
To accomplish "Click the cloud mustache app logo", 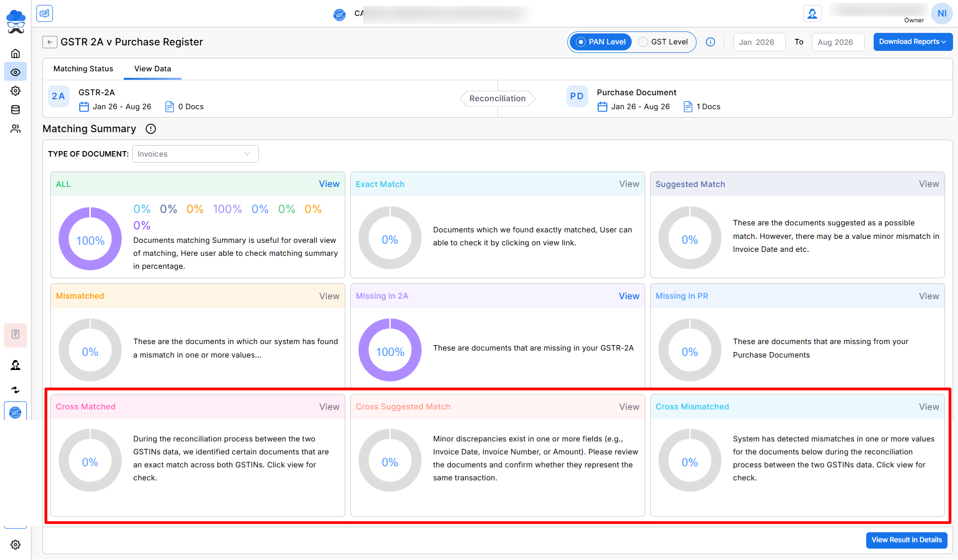I will point(15,21).
